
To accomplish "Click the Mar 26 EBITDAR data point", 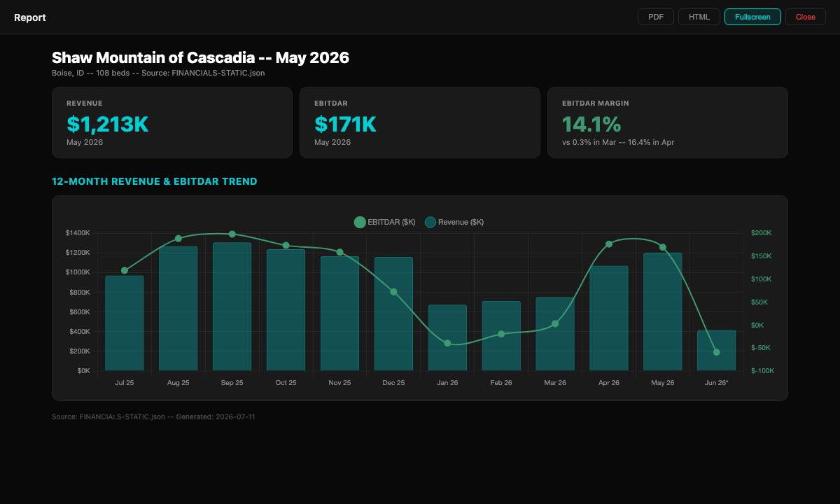I will 555,323.
